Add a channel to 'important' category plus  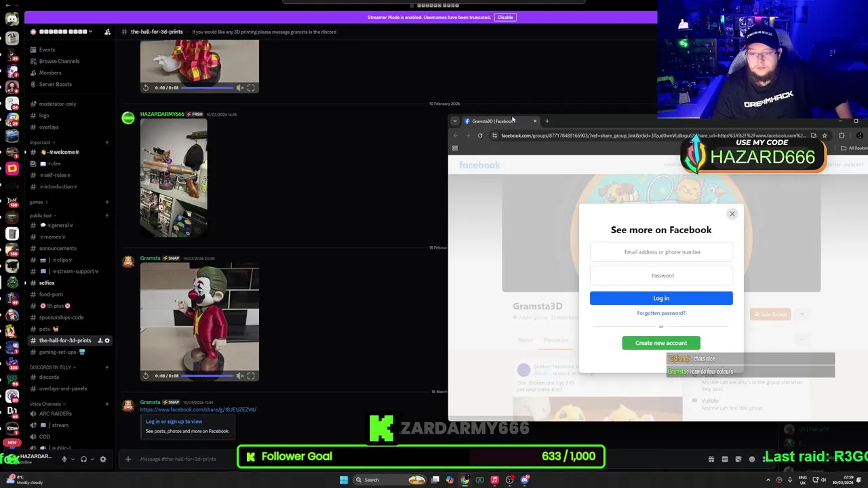106,142
